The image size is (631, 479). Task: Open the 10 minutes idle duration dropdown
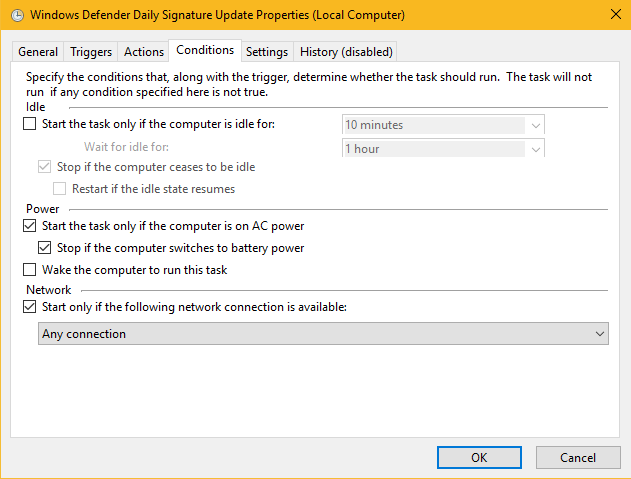click(x=443, y=125)
